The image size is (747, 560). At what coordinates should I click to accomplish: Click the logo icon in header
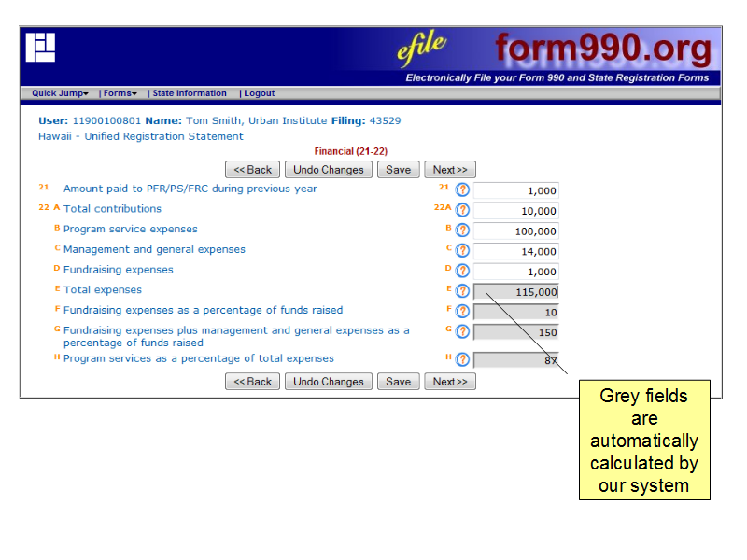pyautogui.click(x=41, y=48)
